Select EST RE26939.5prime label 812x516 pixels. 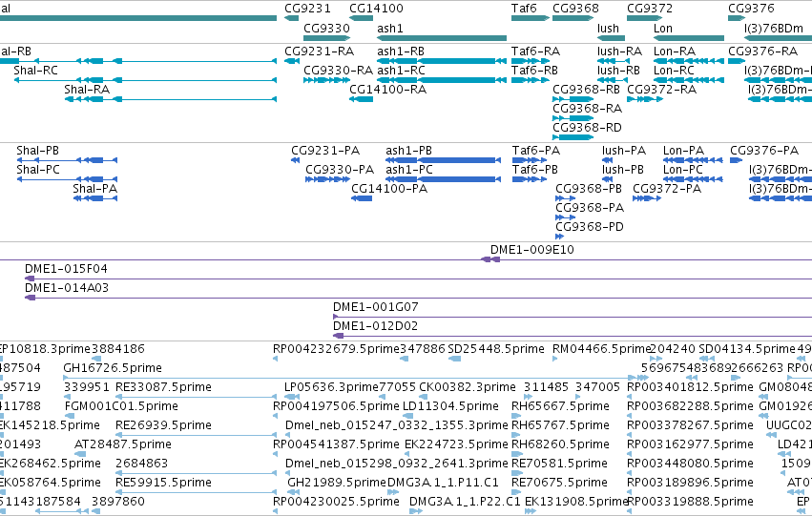164,426
